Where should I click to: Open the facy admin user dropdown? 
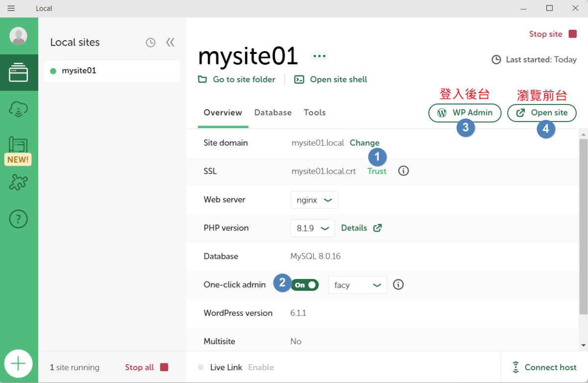click(357, 285)
